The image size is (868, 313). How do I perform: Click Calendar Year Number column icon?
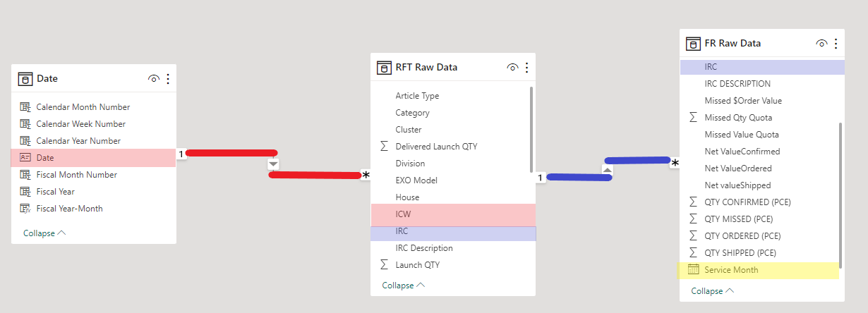(25, 141)
